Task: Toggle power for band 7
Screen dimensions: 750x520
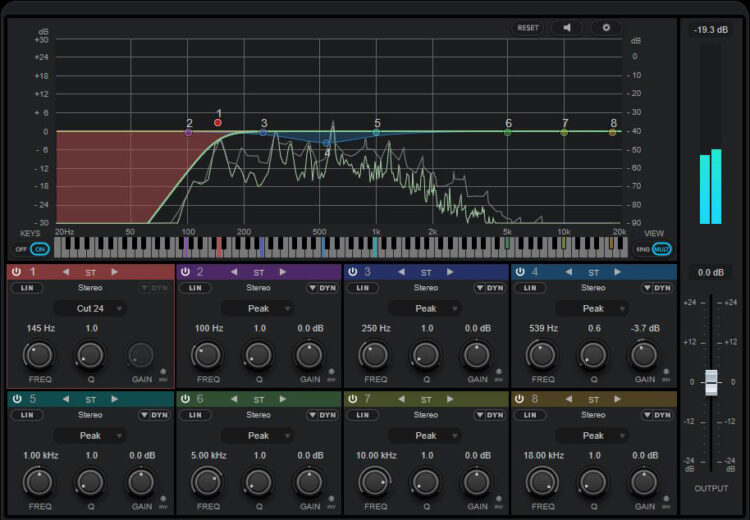Action: click(353, 399)
